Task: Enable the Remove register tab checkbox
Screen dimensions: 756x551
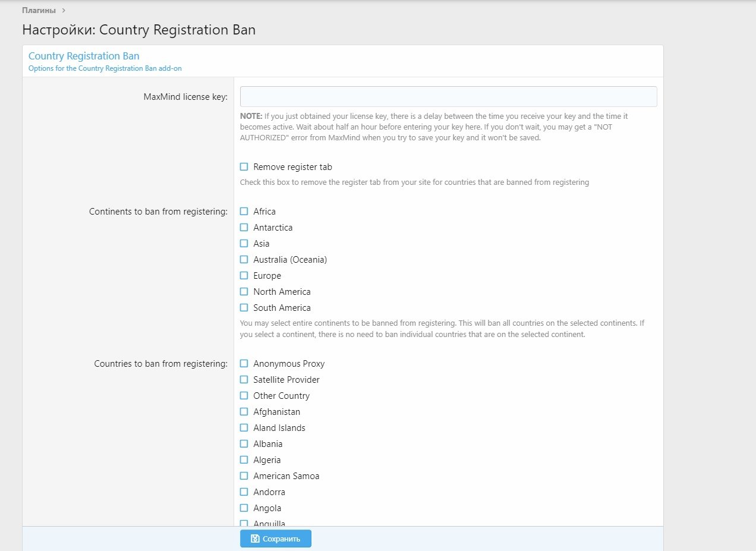Action: 244,167
